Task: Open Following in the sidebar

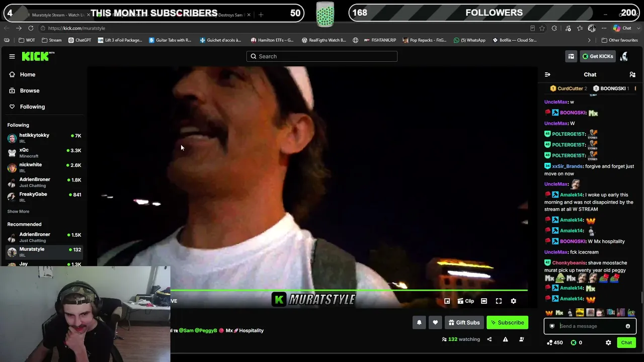Action: pyautogui.click(x=32, y=107)
